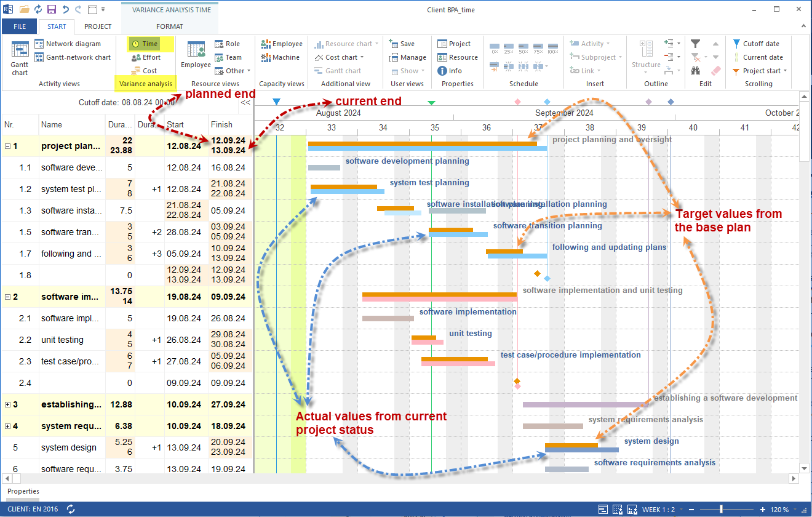Select the 'unit testing' name cell
This screenshot has width=812, height=517.
tap(72, 340)
